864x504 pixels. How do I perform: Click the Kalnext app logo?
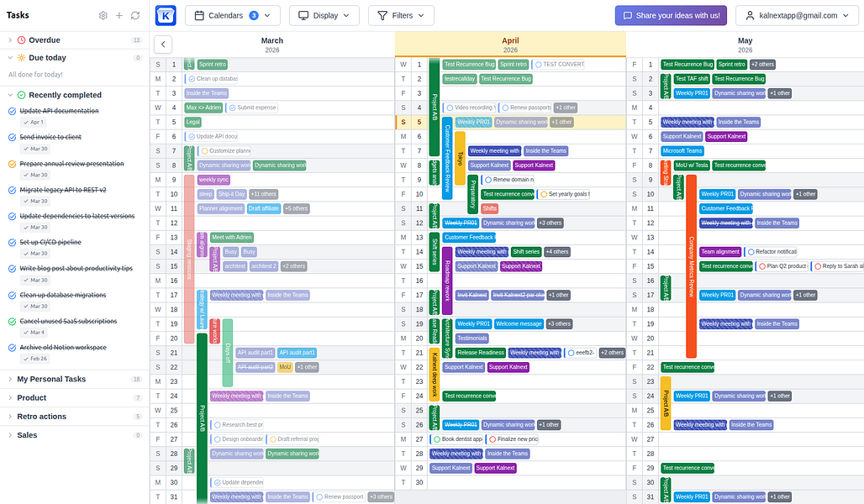click(x=166, y=15)
